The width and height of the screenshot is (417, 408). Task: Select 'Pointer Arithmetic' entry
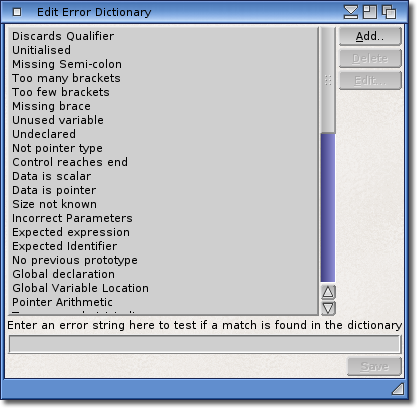click(x=162, y=302)
